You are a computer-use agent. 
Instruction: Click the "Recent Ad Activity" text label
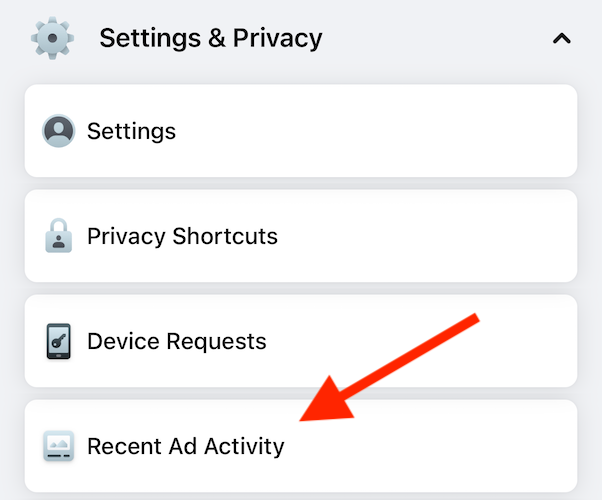[x=186, y=446]
